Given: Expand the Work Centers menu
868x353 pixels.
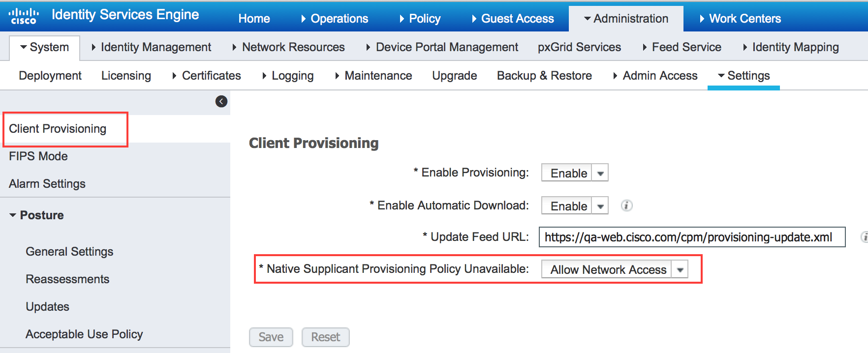Looking at the screenshot, I should click(740, 19).
